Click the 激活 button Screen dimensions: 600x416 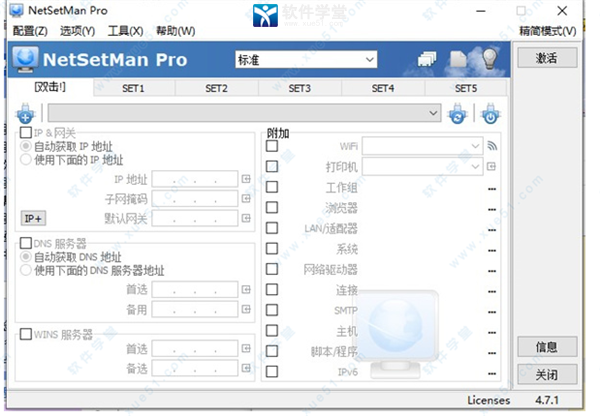click(x=548, y=58)
